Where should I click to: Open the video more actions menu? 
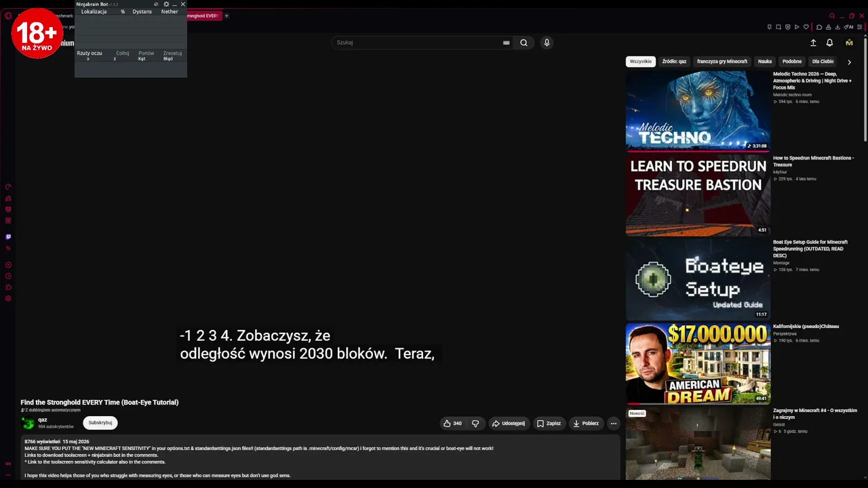pos(614,424)
